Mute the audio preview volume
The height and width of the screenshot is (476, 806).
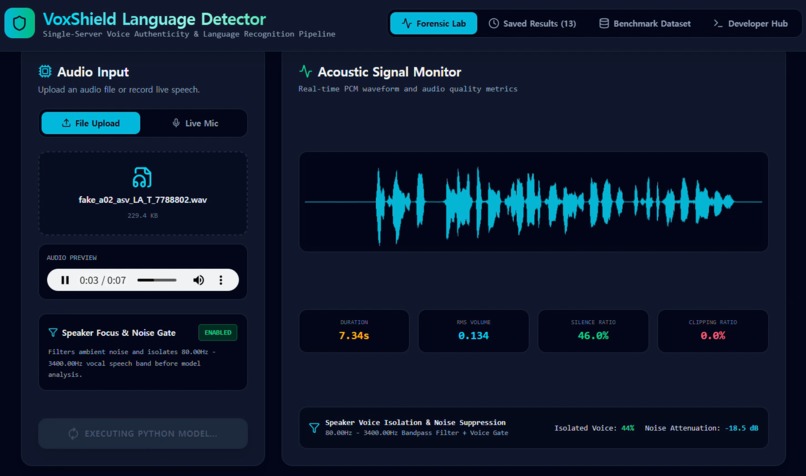[198, 280]
